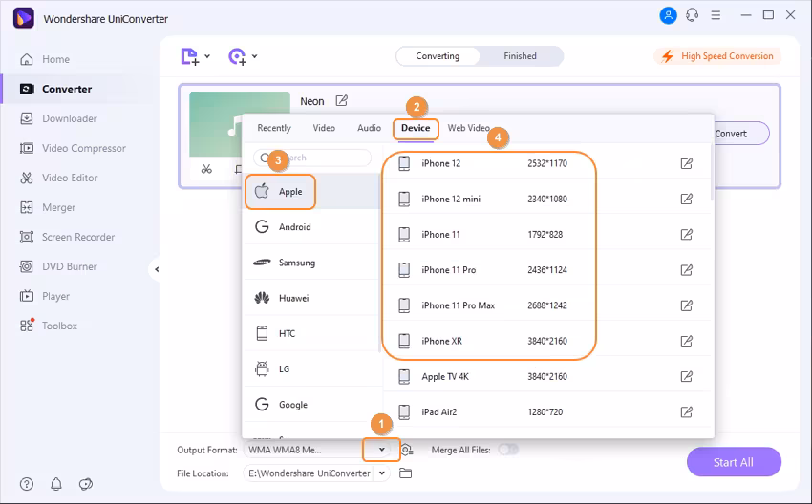Select the Huawei device brand

click(310, 298)
